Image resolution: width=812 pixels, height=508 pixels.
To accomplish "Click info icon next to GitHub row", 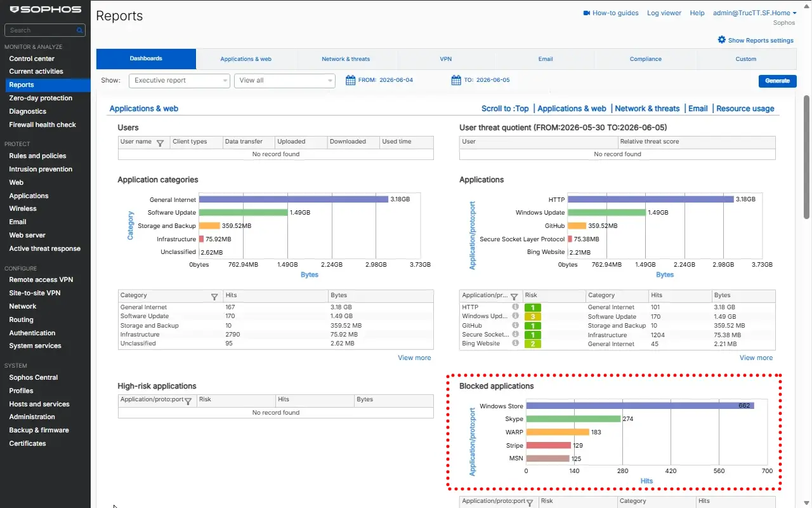I will click(516, 325).
